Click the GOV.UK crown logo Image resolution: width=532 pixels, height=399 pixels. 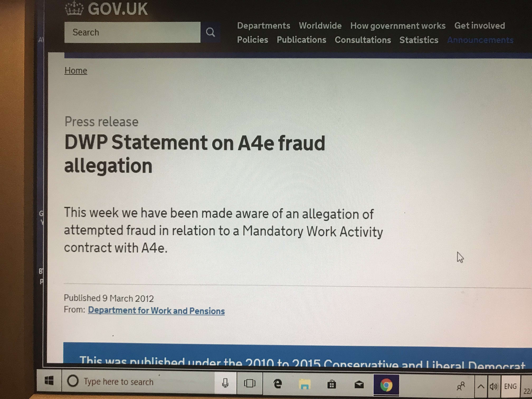(74, 8)
